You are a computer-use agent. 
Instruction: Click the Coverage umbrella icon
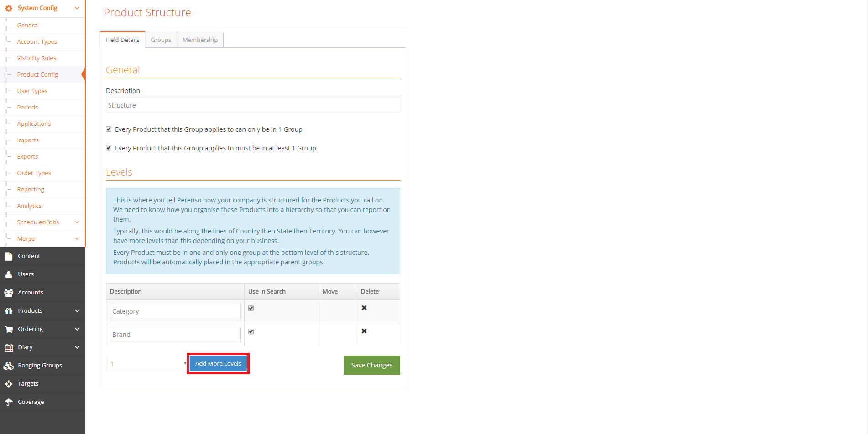click(9, 402)
